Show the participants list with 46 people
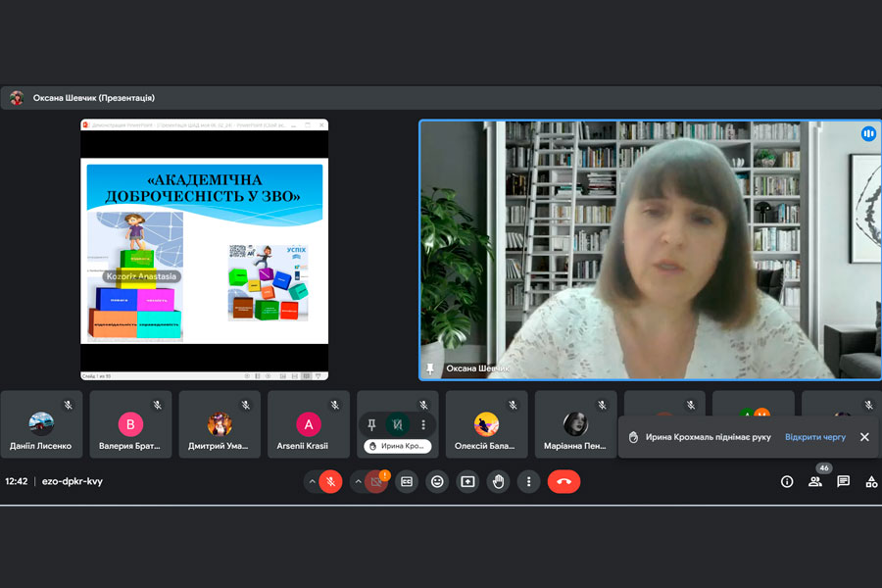 click(815, 481)
